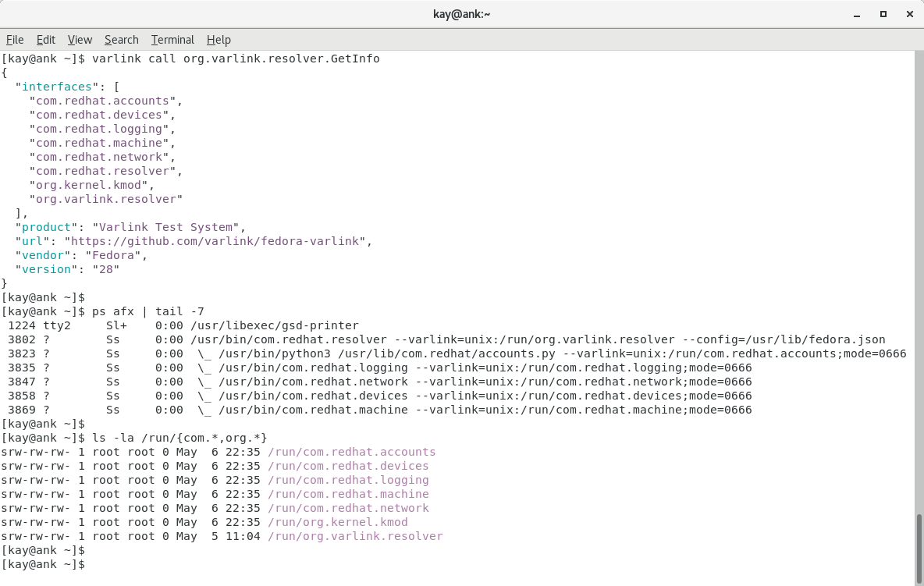Screen dimensions: 924x586
Task: Select "com.redhat.network" in interfaces list
Action: [99, 158]
